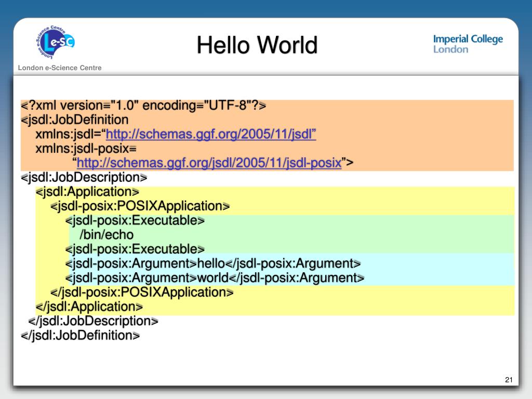Open the schemas.ggf.org/2005/11/jsdl link
The image size is (532, 399).
(x=211, y=135)
